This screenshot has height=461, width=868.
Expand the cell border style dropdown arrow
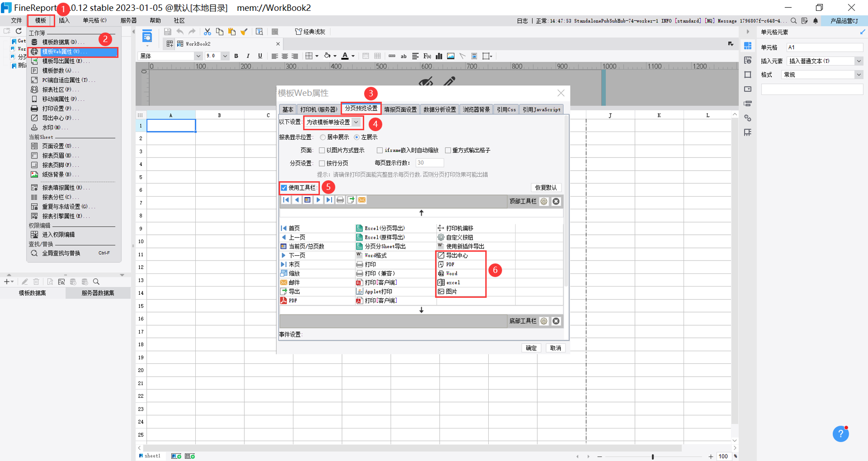317,56
